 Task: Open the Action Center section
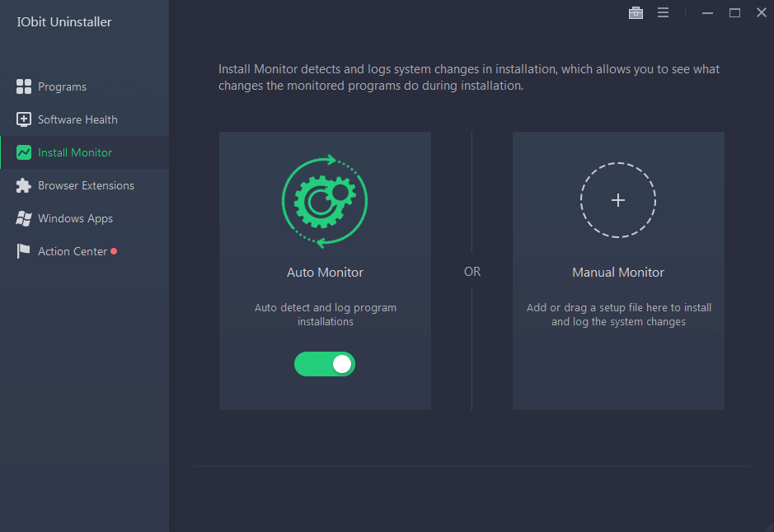[x=84, y=251]
